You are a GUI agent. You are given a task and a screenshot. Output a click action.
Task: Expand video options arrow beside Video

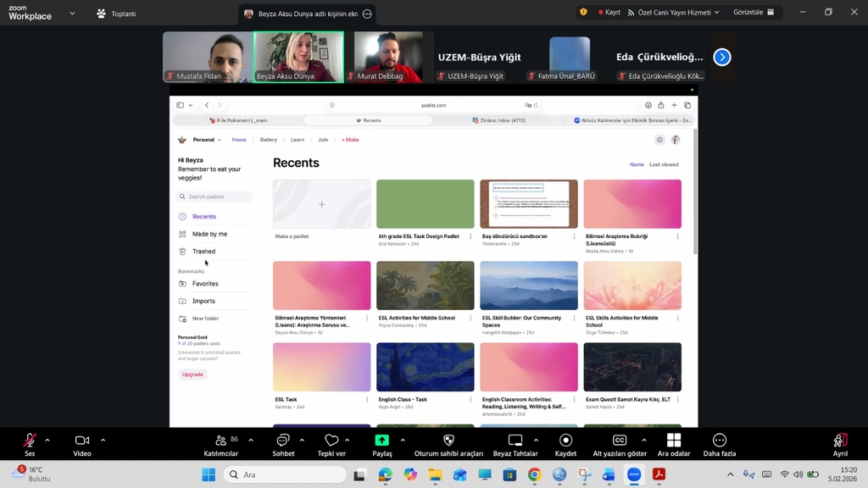pos(103,440)
